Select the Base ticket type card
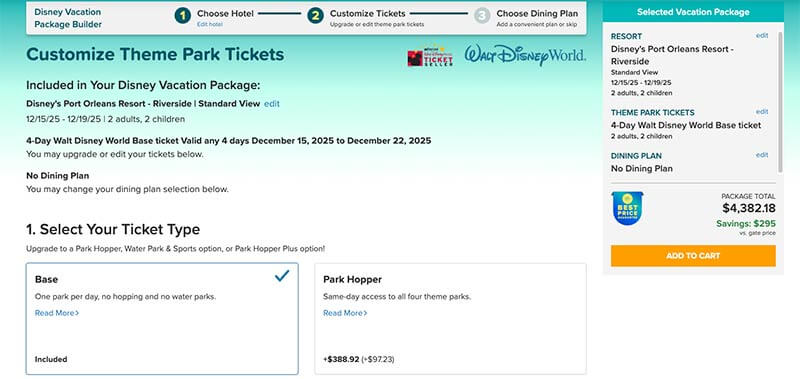Viewport: 800px width, 379px height. coord(162,319)
